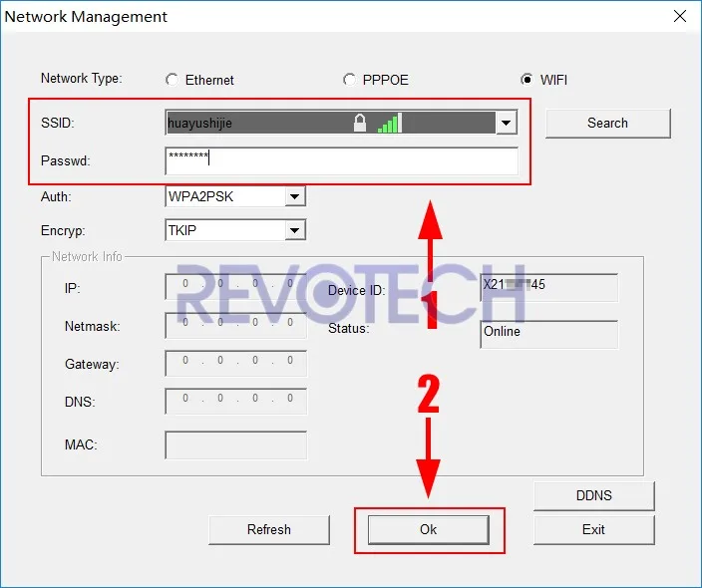Click the WiFi signal strength bars icon
The height and width of the screenshot is (588, 702).
point(390,123)
